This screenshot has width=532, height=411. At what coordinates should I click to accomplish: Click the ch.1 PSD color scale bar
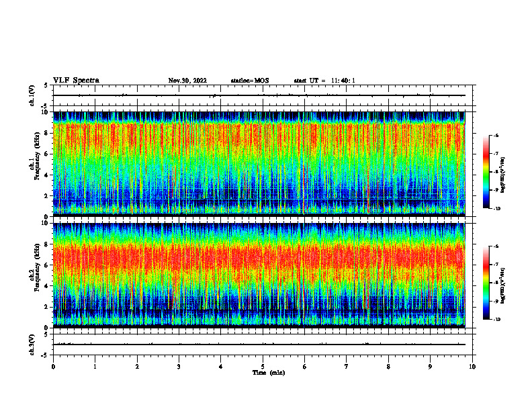pyautogui.click(x=486, y=172)
